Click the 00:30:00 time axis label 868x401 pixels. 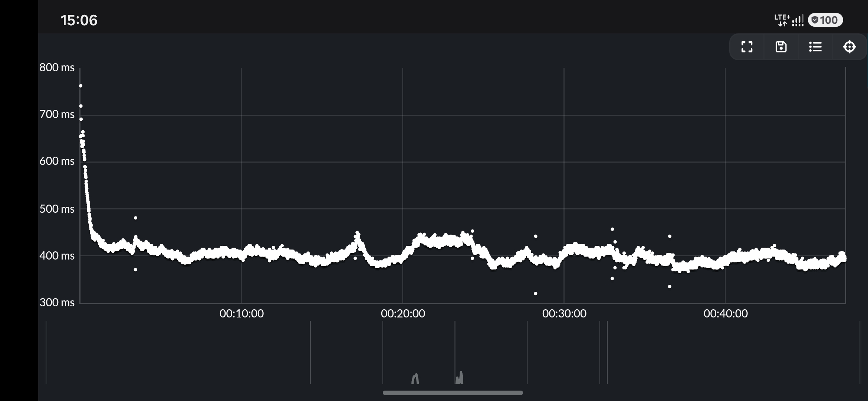coord(564,314)
